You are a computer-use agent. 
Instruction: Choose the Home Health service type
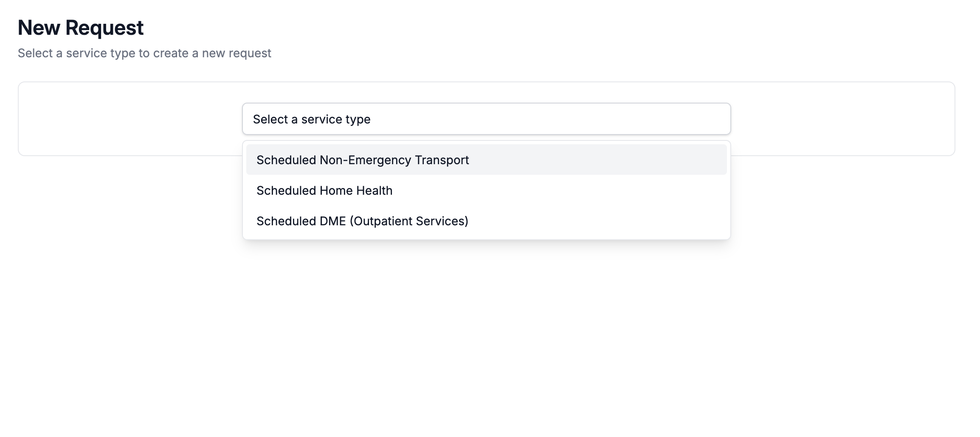pos(324,190)
